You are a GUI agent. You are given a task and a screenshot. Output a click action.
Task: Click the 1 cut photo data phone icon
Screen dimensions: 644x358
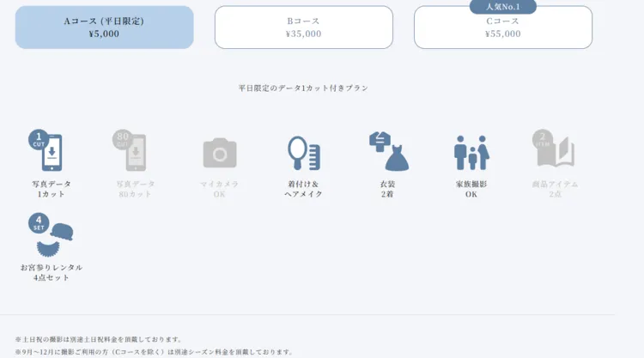(46, 150)
